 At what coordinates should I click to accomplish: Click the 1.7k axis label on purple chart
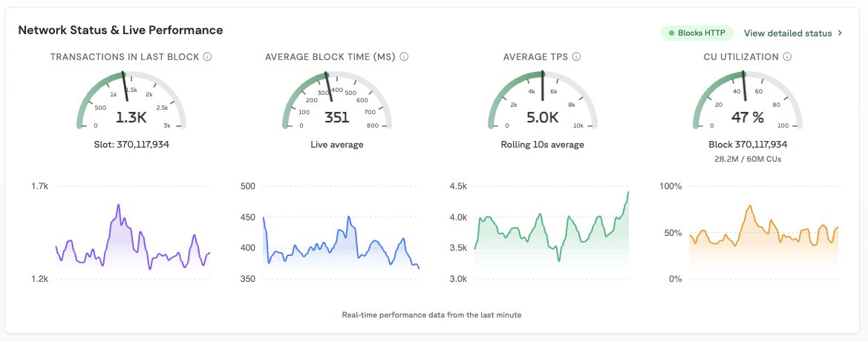[40, 186]
